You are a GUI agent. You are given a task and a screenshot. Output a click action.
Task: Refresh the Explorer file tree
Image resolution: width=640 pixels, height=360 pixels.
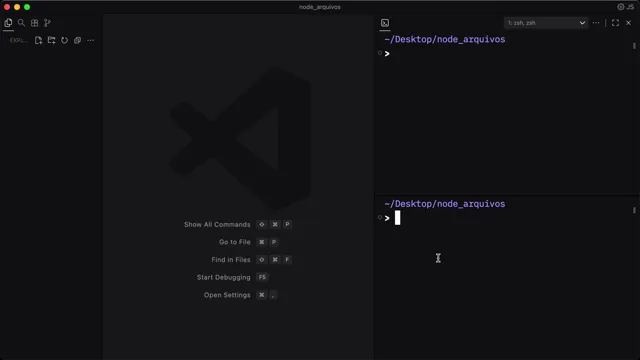pyautogui.click(x=64, y=40)
